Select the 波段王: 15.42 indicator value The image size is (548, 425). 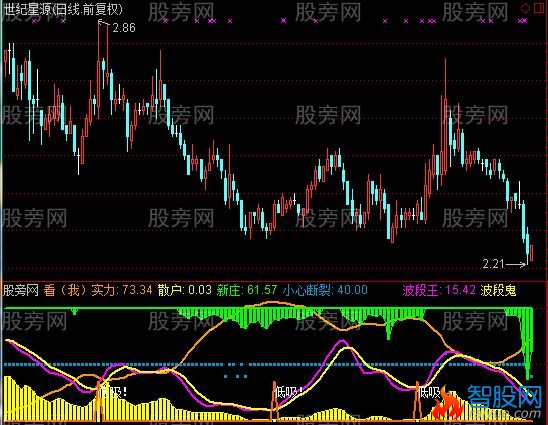click(x=439, y=290)
